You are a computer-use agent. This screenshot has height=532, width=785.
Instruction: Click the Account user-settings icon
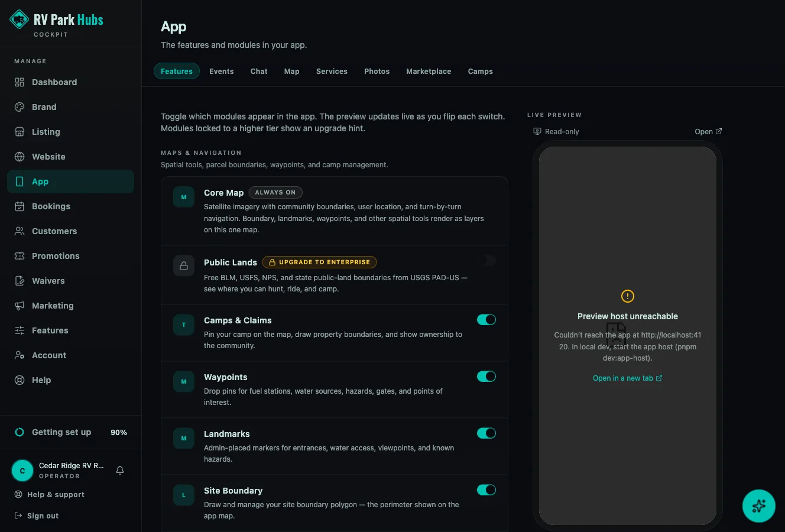tap(20, 355)
